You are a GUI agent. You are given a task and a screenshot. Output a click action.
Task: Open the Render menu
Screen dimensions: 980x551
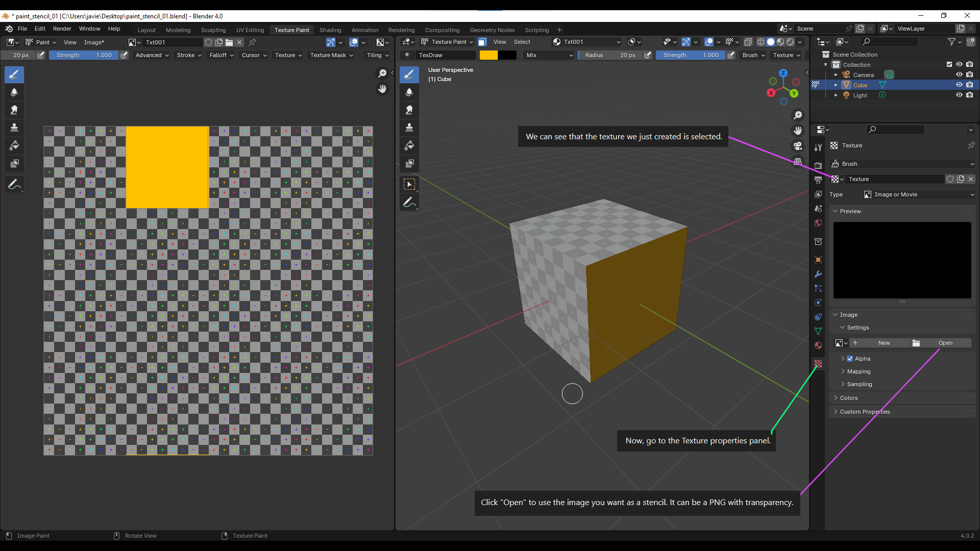point(62,29)
